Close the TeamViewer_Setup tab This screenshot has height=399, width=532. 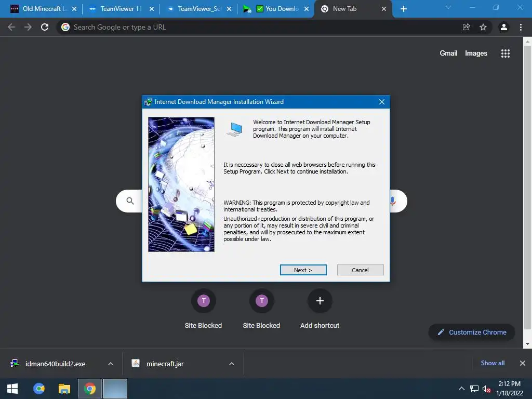[x=229, y=9]
